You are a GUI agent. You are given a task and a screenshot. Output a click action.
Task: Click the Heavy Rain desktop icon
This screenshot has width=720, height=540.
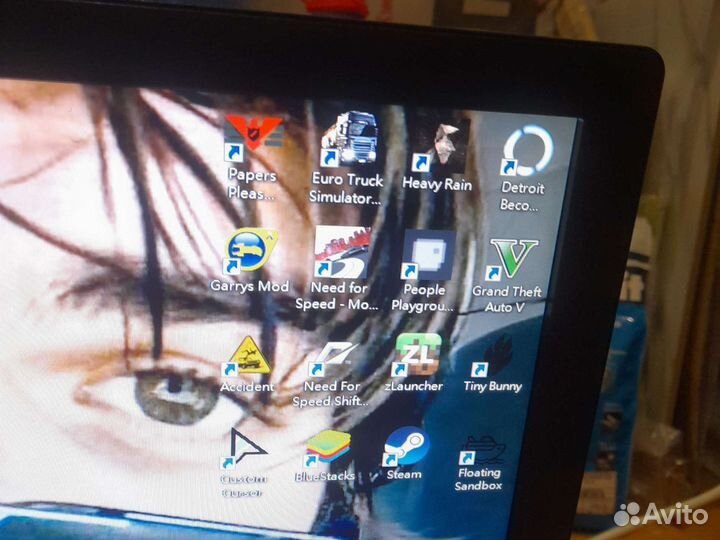tap(438, 144)
